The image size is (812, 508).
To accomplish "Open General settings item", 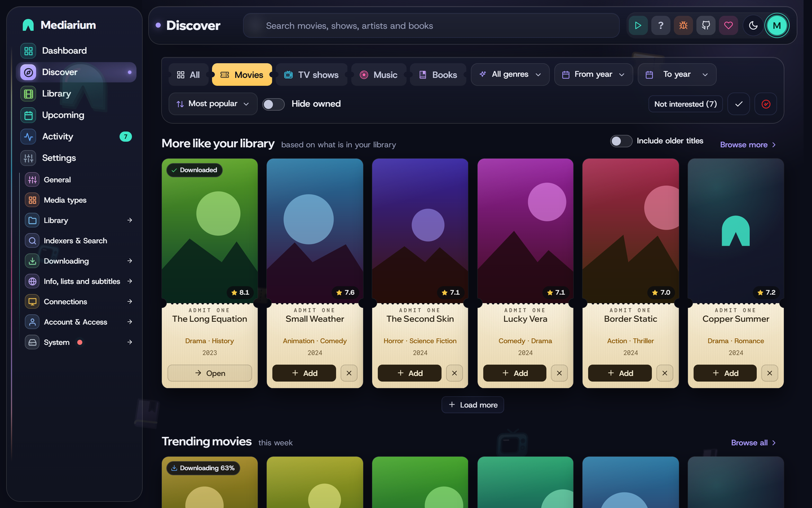I will pos(79,180).
